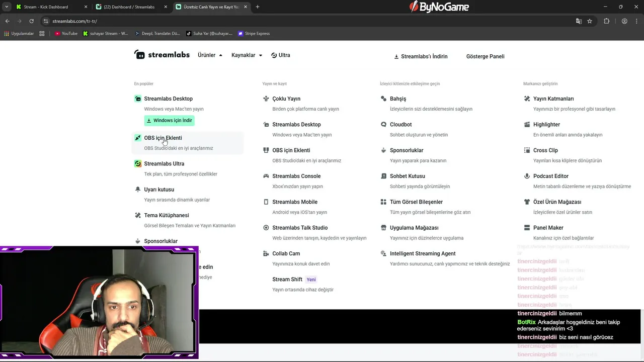
Task: Open Sponsorluklar under En popüler
Action: pyautogui.click(x=160, y=241)
